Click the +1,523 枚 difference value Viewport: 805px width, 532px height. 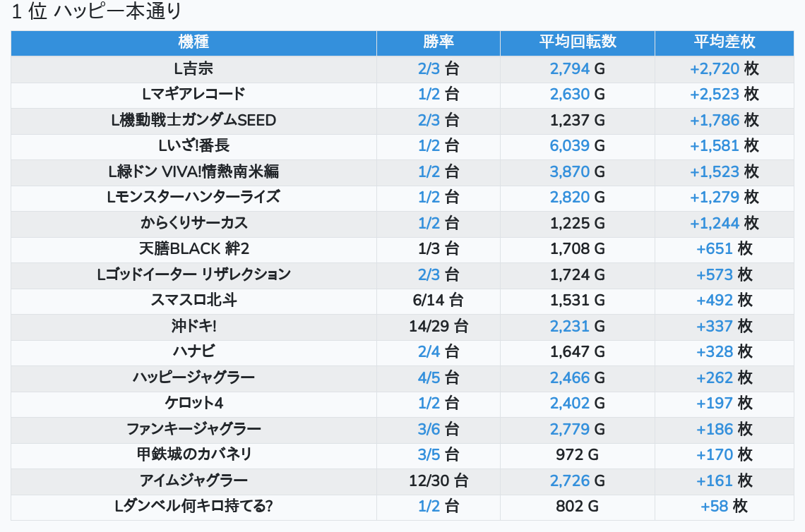[x=724, y=172]
